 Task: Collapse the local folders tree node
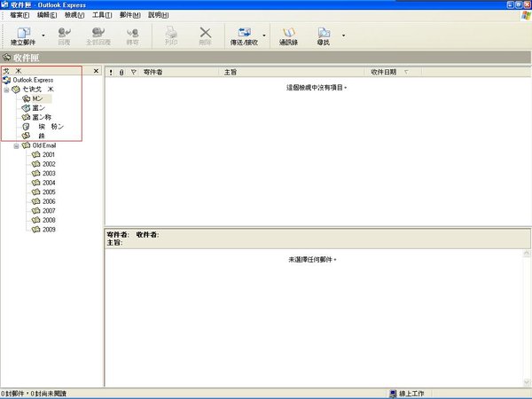coord(6,90)
